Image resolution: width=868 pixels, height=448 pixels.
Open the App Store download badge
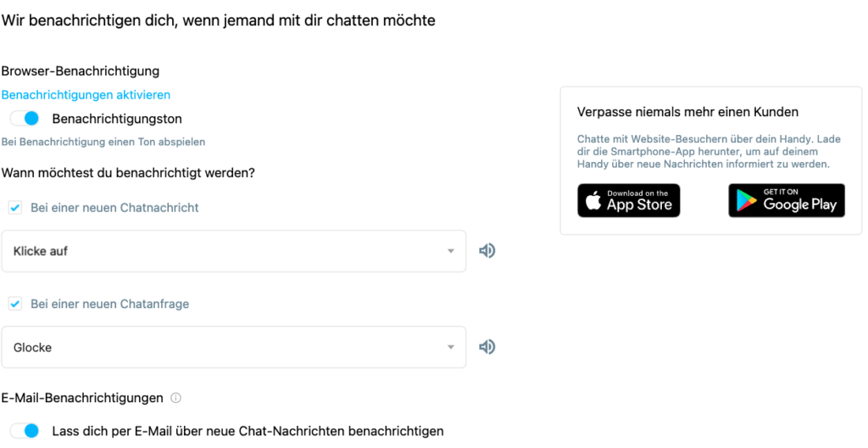628,200
